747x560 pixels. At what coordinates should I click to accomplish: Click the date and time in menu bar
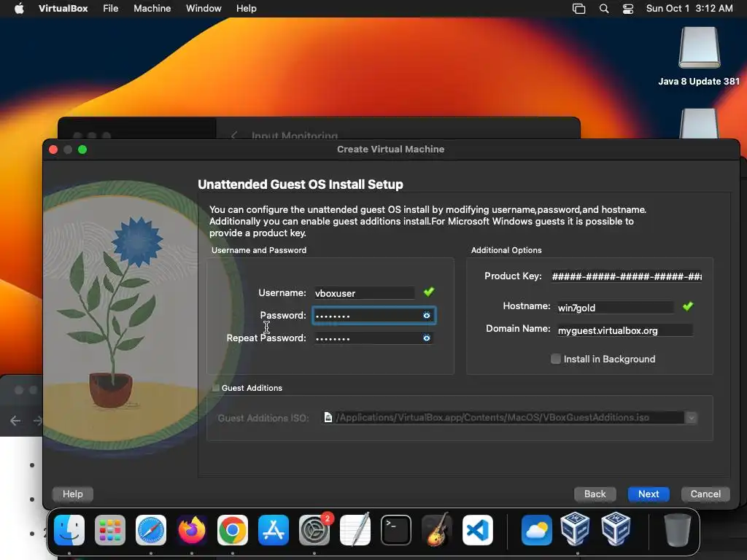(689, 9)
